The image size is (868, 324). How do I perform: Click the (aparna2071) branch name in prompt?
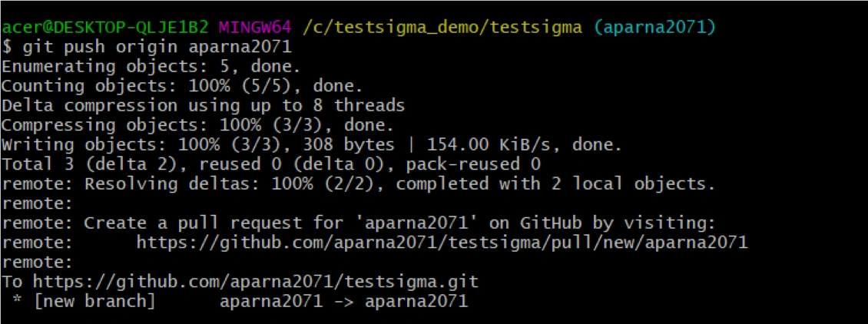click(x=654, y=28)
